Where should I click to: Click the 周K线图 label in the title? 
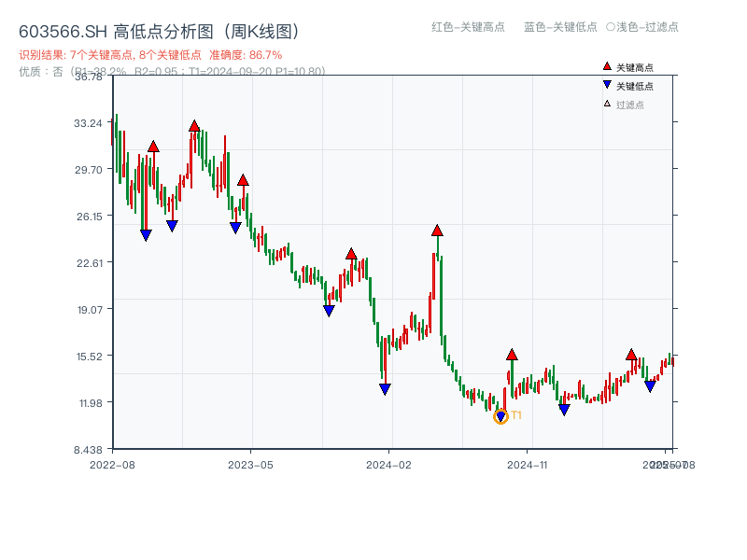(x=257, y=30)
